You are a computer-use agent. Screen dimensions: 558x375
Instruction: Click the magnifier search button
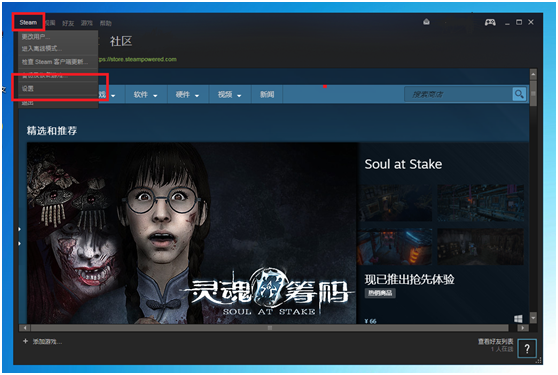(519, 94)
